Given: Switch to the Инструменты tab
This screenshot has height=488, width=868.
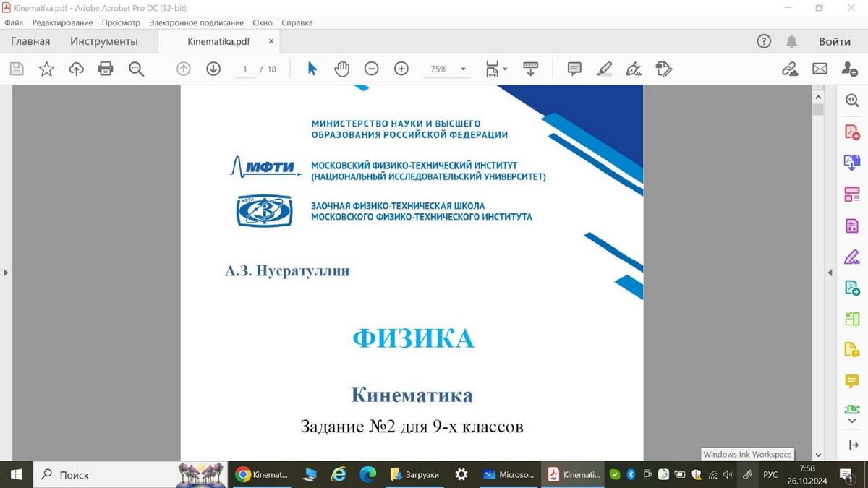Looking at the screenshot, I should tap(103, 41).
